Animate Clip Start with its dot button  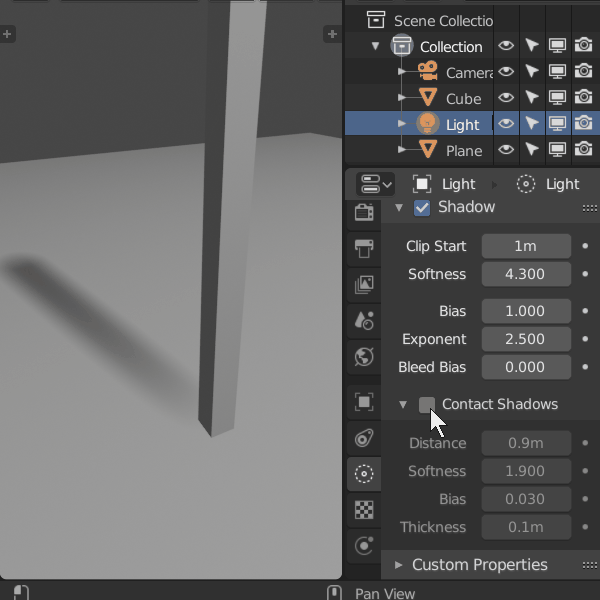(585, 246)
